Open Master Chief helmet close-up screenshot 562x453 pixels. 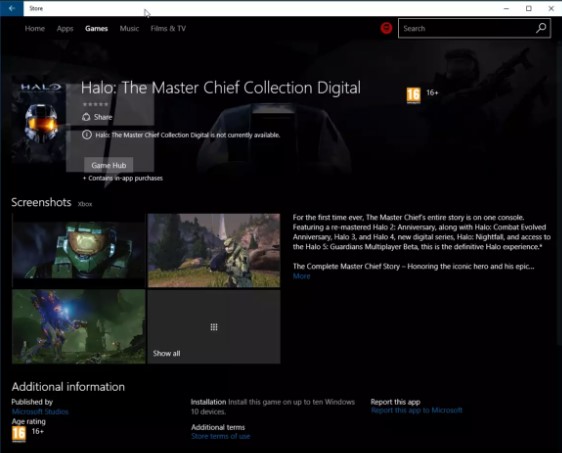pos(78,251)
